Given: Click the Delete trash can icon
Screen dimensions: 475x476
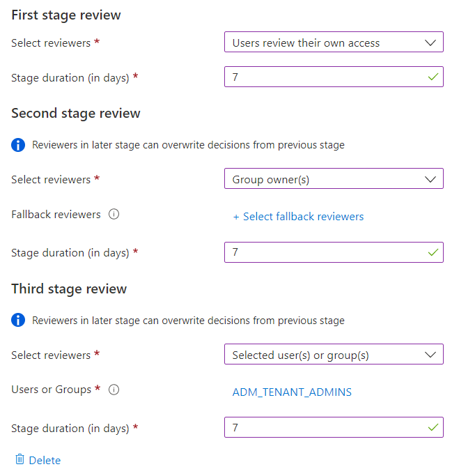Looking at the screenshot, I should [x=20, y=460].
